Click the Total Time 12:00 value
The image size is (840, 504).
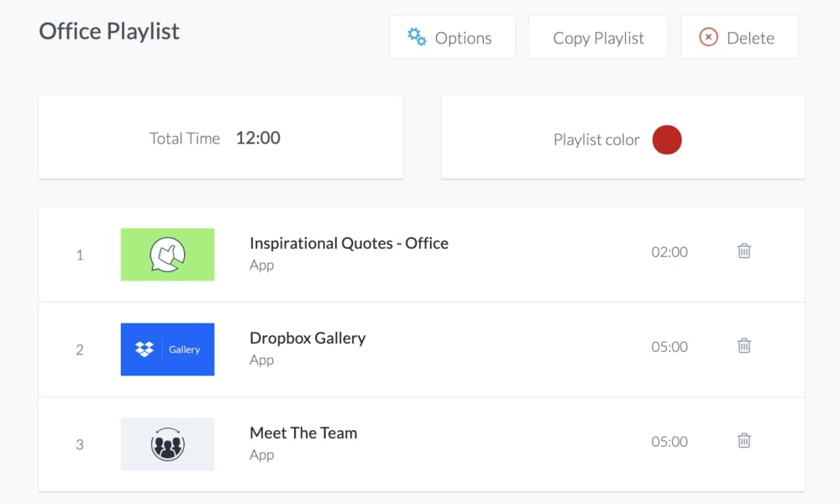pyautogui.click(x=258, y=138)
